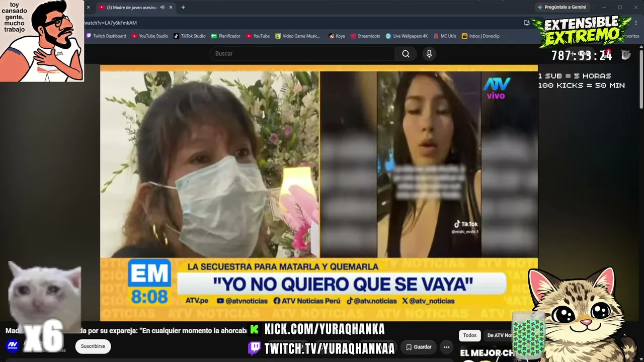Select the Todos filter chip
This screenshot has height=362, width=644.
click(470, 335)
